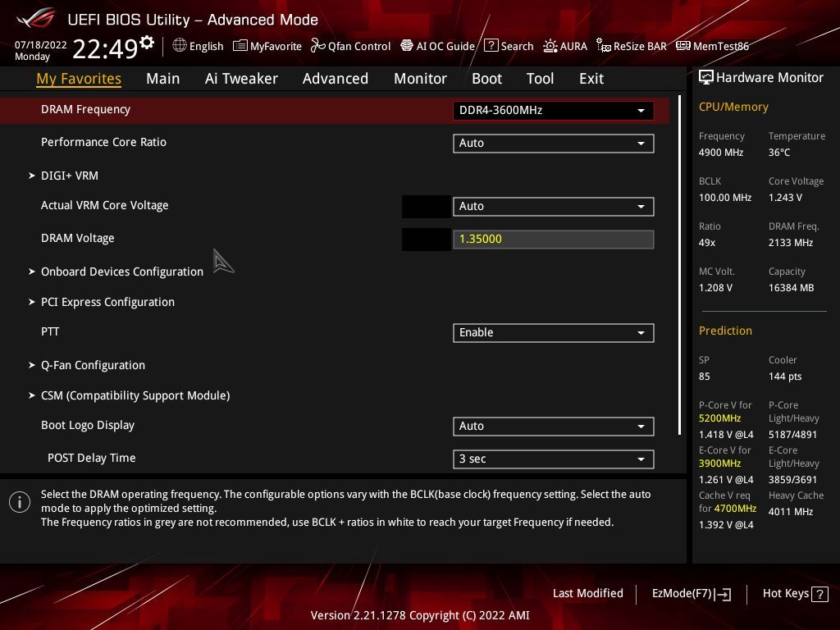The width and height of the screenshot is (840, 630).
Task: Click the date 07/18/2022
Action: click(41, 45)
